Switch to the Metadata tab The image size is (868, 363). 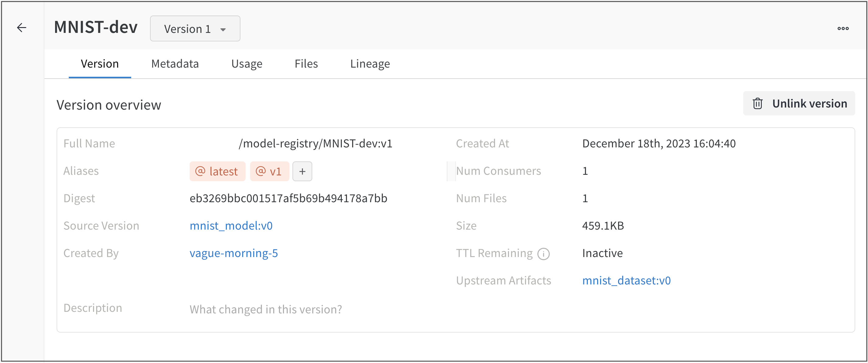click(175, 63)
